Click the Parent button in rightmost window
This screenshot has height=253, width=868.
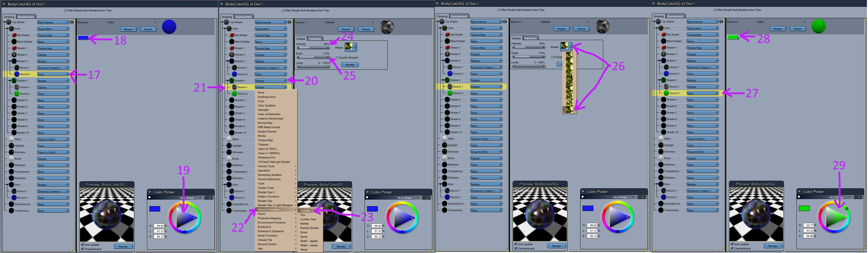pos(798,29)
